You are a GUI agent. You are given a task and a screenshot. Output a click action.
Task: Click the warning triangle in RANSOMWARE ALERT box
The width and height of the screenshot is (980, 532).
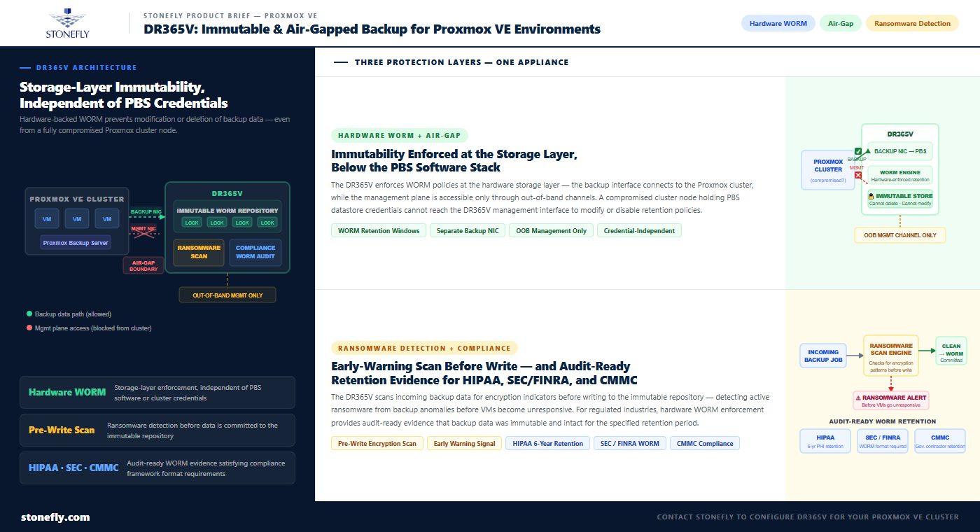(x=858, y=398)
